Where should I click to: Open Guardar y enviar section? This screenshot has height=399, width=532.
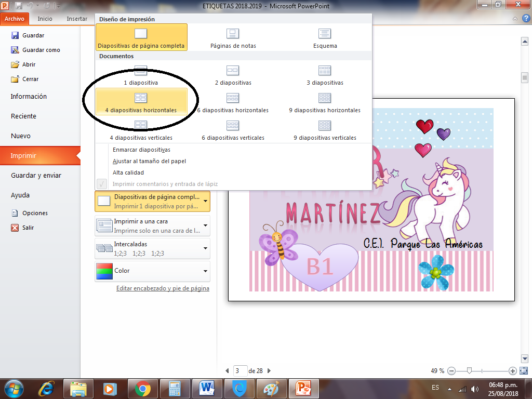coord(36,176)
